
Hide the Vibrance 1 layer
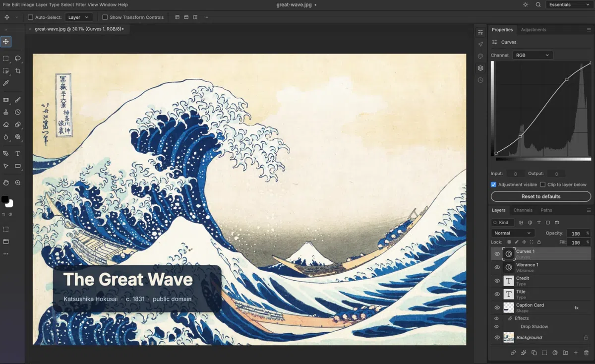pyautogui.click(x=497, y=267)
